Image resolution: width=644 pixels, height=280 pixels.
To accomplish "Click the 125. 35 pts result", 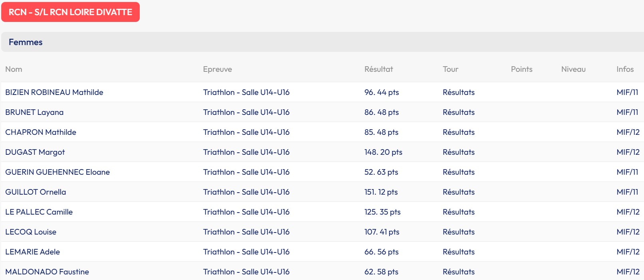I will click(382, 212).
